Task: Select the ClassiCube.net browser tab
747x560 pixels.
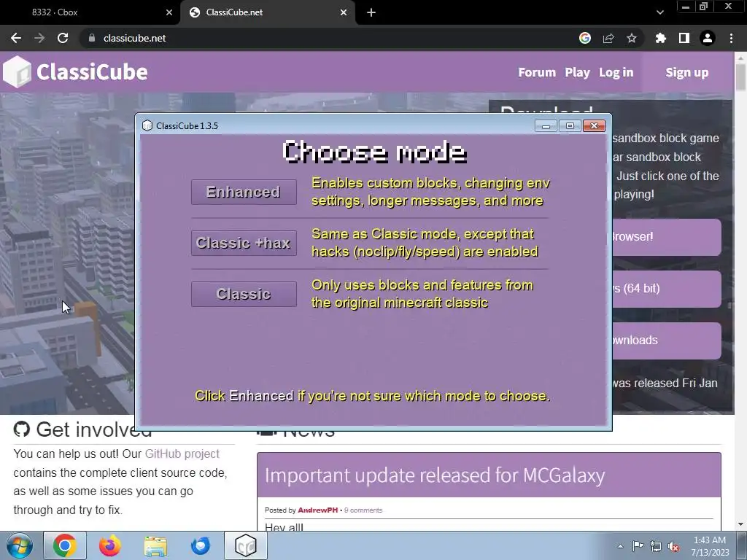Action: pyautogui.click(x=267, y=12)
